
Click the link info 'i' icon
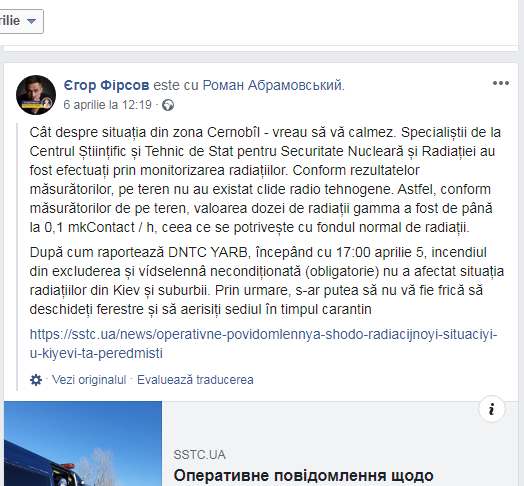coord(492,409)
